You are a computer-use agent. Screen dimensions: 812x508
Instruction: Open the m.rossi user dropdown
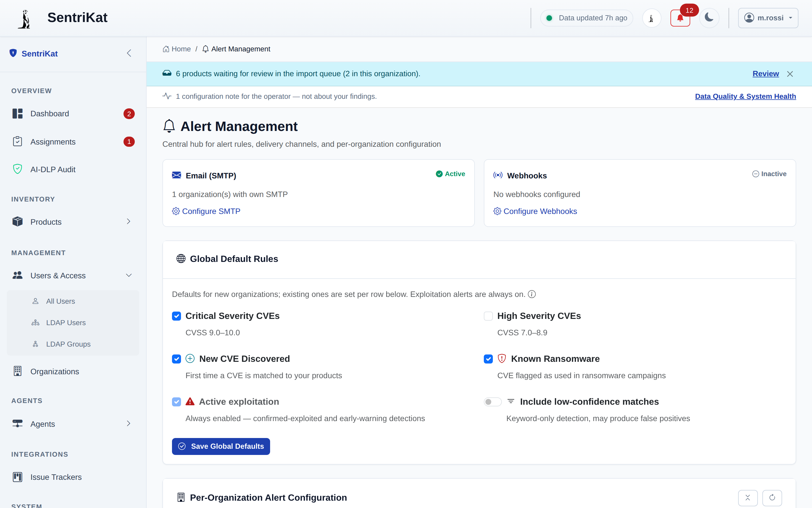[768, 18]
